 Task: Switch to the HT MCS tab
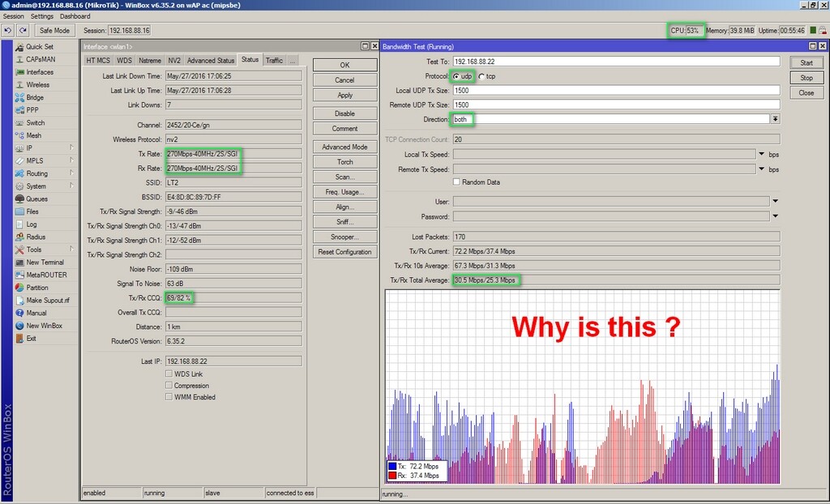point(98,60)
